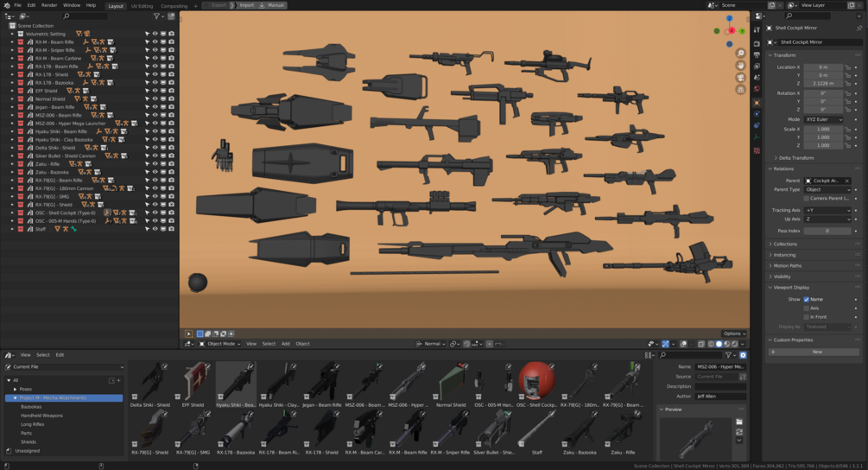Hide Zaku - Rifle collection eye icon
The height and width of the screenshot is (470, 868).
(x=155, y=164)
